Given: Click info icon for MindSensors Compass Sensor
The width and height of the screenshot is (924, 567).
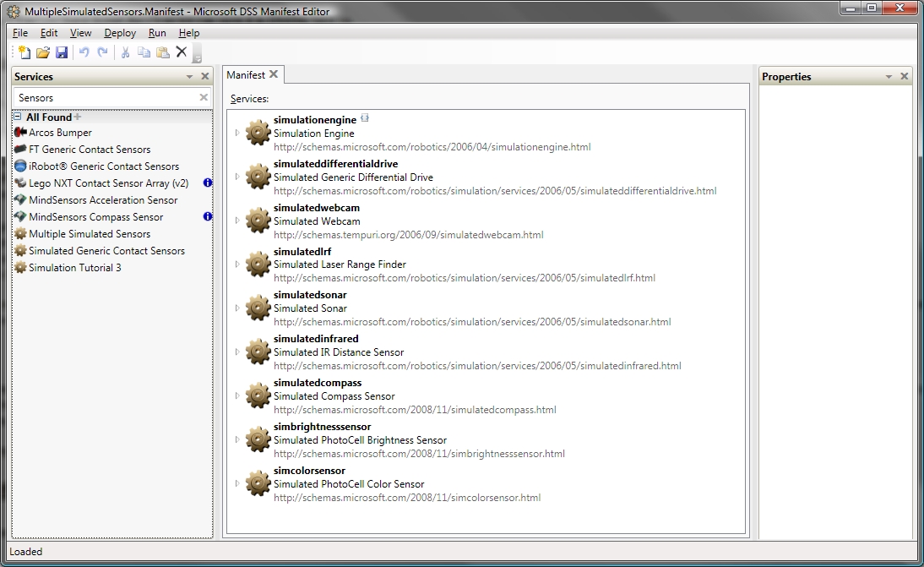Looking at the screenshot, I should [208, 216].
